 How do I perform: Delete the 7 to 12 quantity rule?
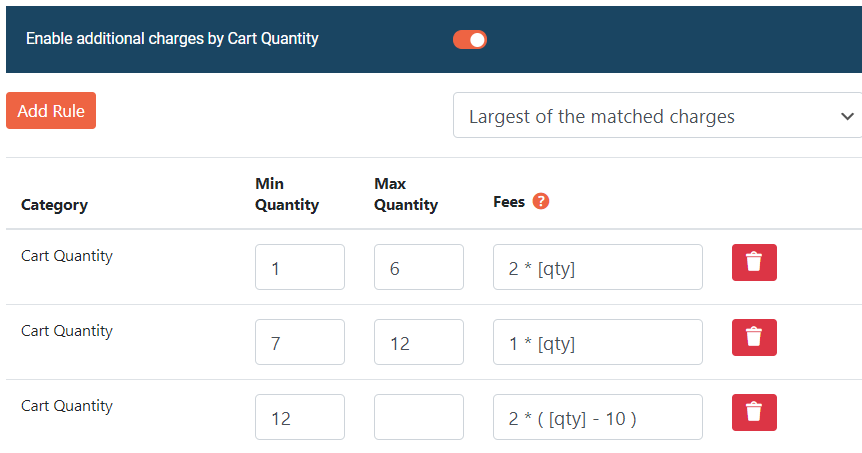pos(754,337)
